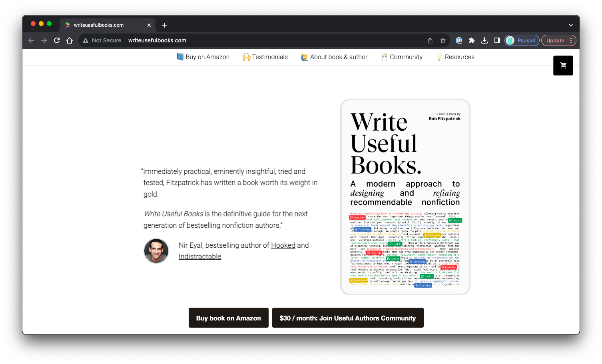Click the share icon in the address bar
Screen dimensions: 602x364
430,40
